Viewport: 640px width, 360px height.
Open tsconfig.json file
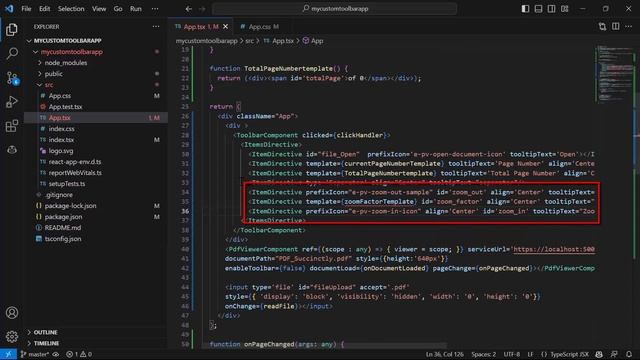click(63, 239)
